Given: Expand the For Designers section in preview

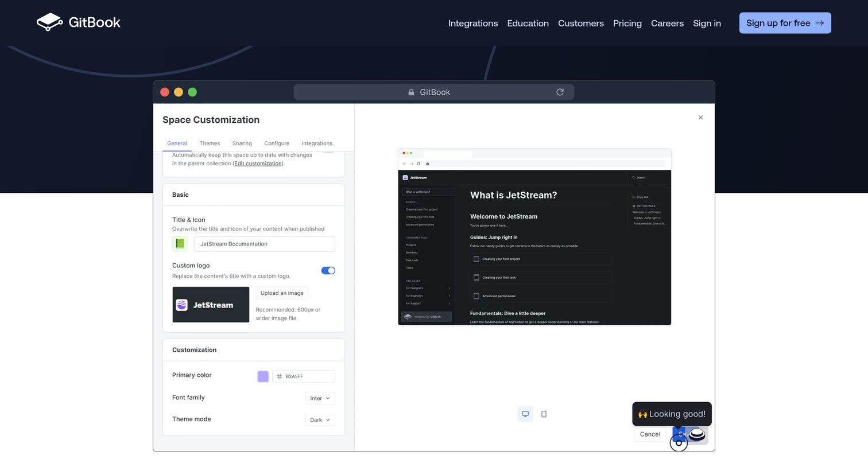Looking at the screenshot, I should coord(449,288).
